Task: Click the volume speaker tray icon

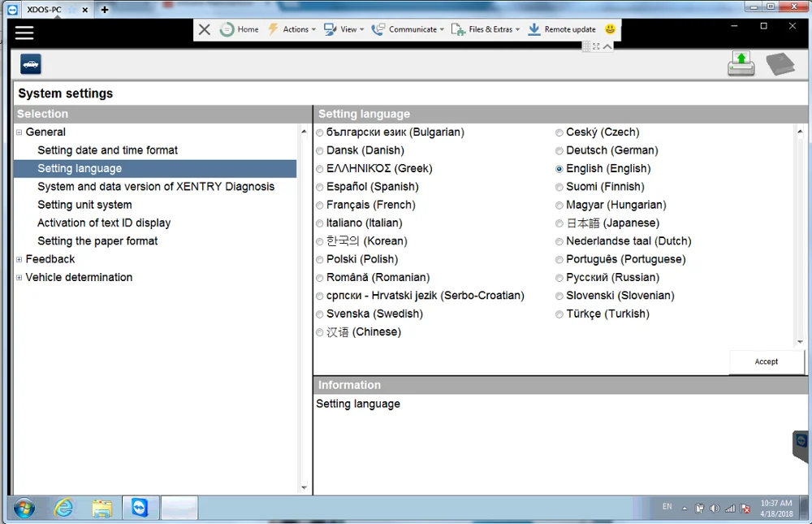Action: point(715,509)
